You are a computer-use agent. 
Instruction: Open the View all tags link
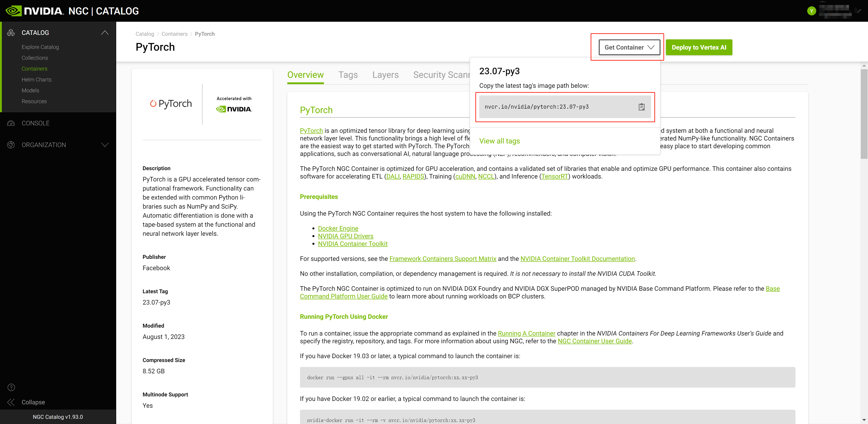499,141
